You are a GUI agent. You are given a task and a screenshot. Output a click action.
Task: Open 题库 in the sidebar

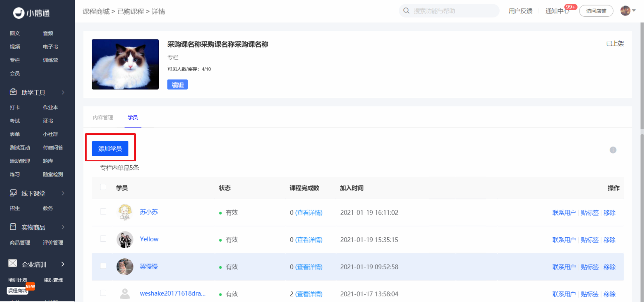pyautogui.click(x=48, y=161)
